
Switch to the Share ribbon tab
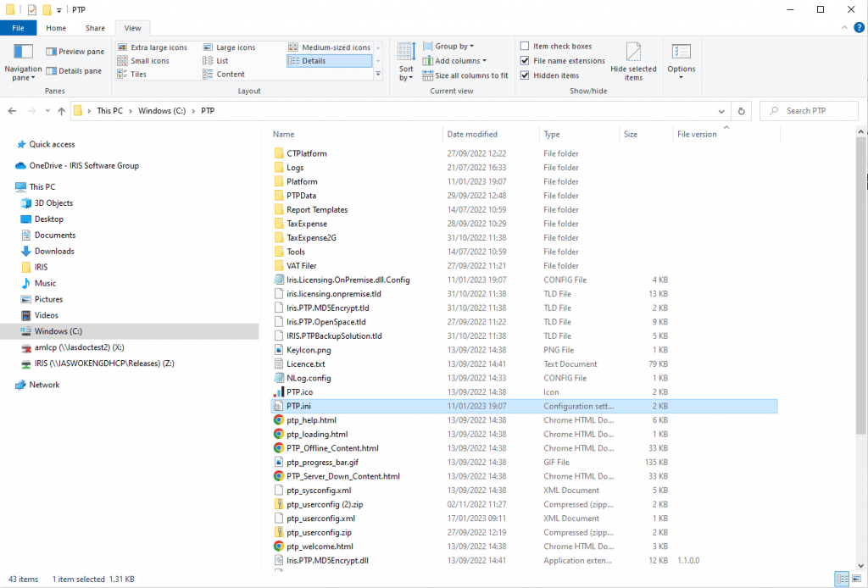95,28
